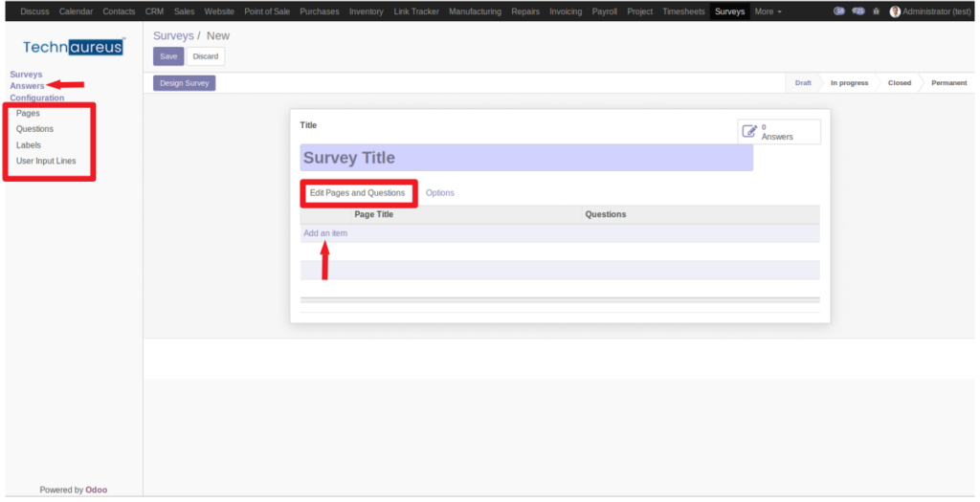Open the Manufacturing menu

tap(475, 11)
